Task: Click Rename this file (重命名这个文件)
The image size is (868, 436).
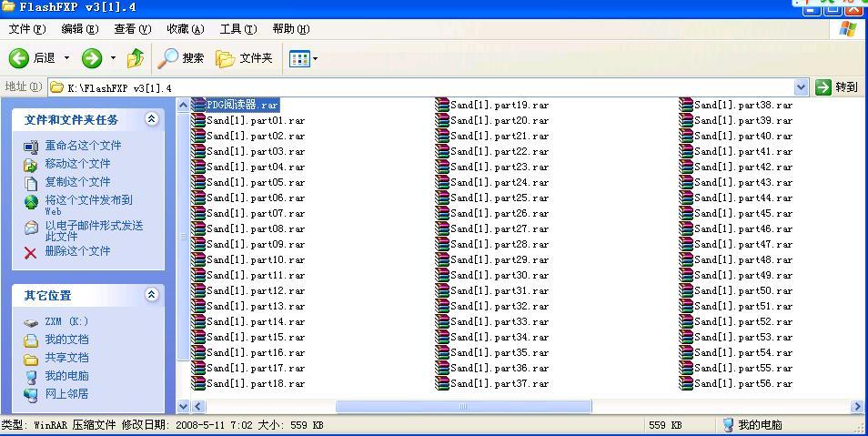Action: pos(83,146)
